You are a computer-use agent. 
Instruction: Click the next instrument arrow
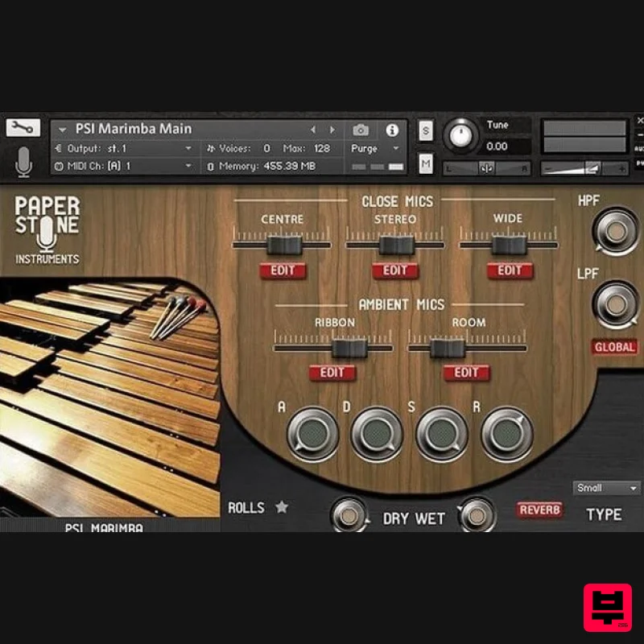pyautogui.click(x=332, y=129)
